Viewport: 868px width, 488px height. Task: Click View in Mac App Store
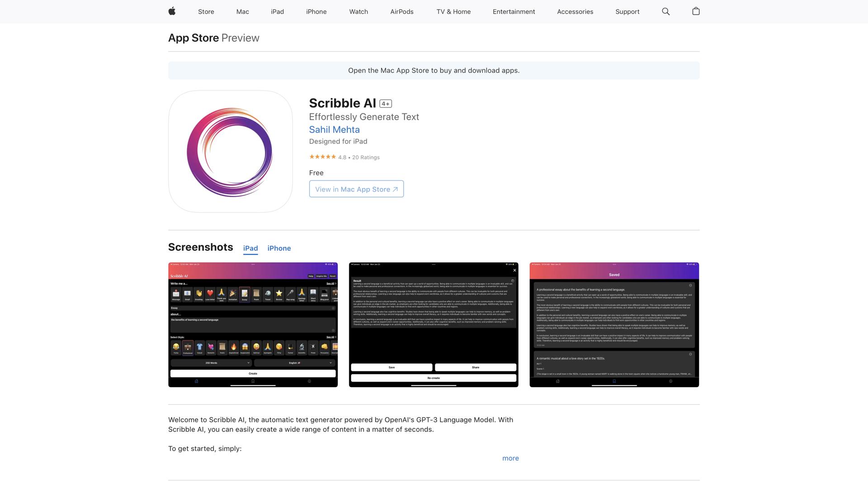356,189
